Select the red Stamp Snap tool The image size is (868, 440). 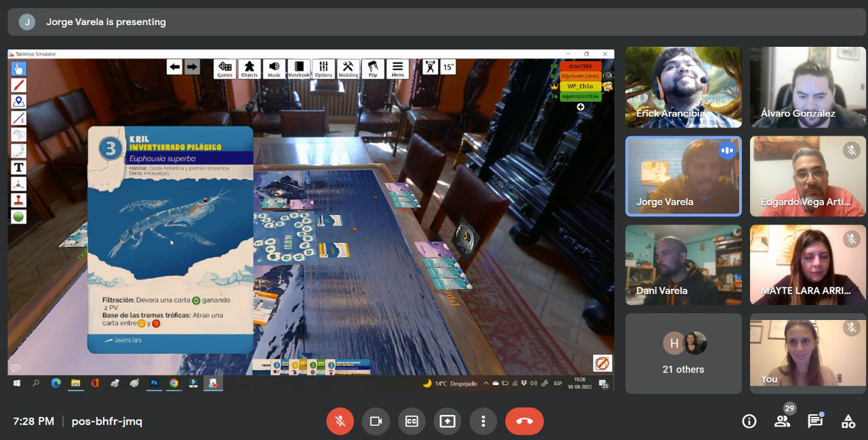point(18,200)
